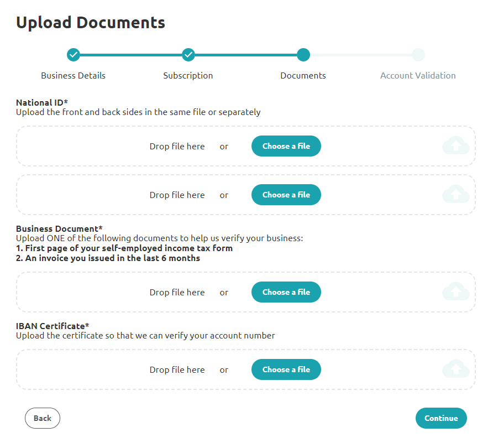
Task: Click 'Upload ONE of the following documents' text
Action: pos(159,238)
